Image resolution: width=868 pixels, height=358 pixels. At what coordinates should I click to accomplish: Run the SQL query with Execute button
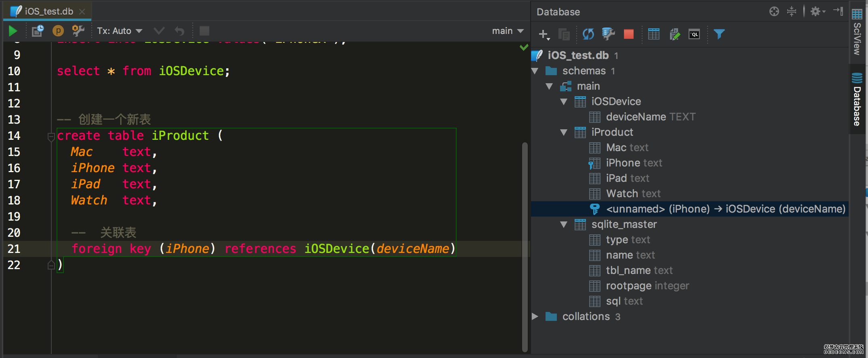[13, 31]
